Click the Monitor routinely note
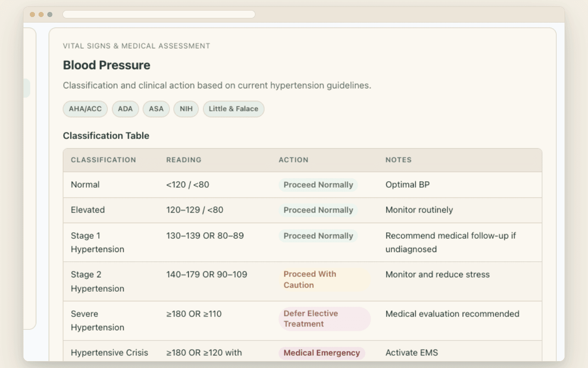This screenshot has width=588, height=368. coord(419,210)
